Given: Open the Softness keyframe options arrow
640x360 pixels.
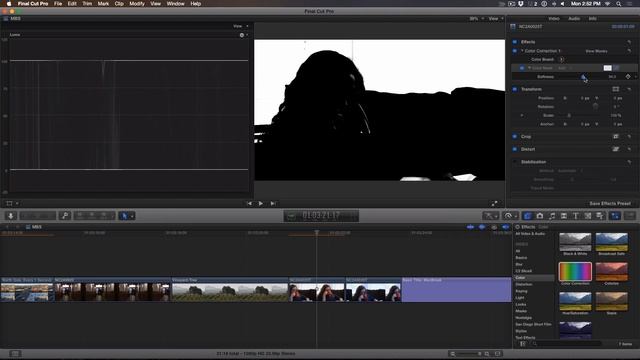Looking at the screenshot, I should tap(636, 77).
